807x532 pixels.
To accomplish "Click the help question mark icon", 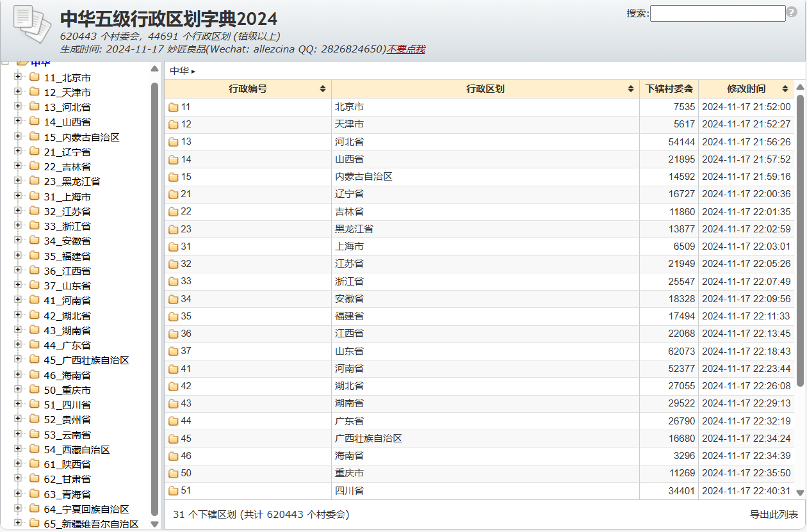I will coord(792,13).
